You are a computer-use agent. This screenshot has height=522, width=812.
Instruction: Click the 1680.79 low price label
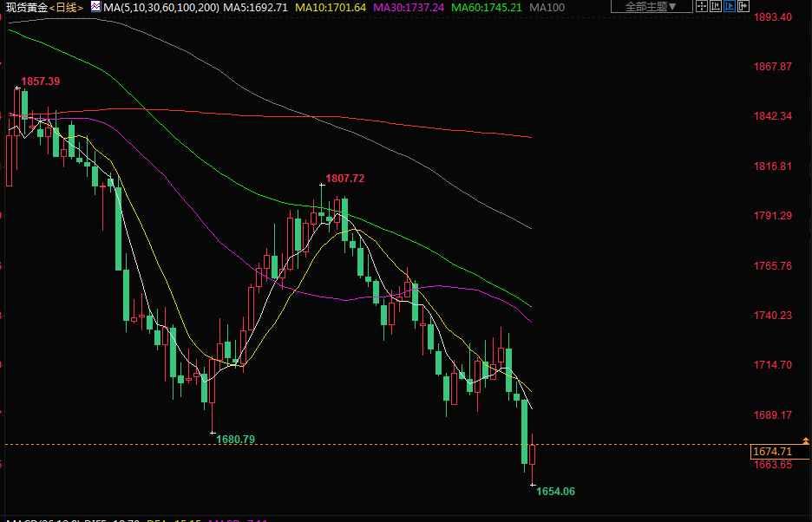point(235,440)
